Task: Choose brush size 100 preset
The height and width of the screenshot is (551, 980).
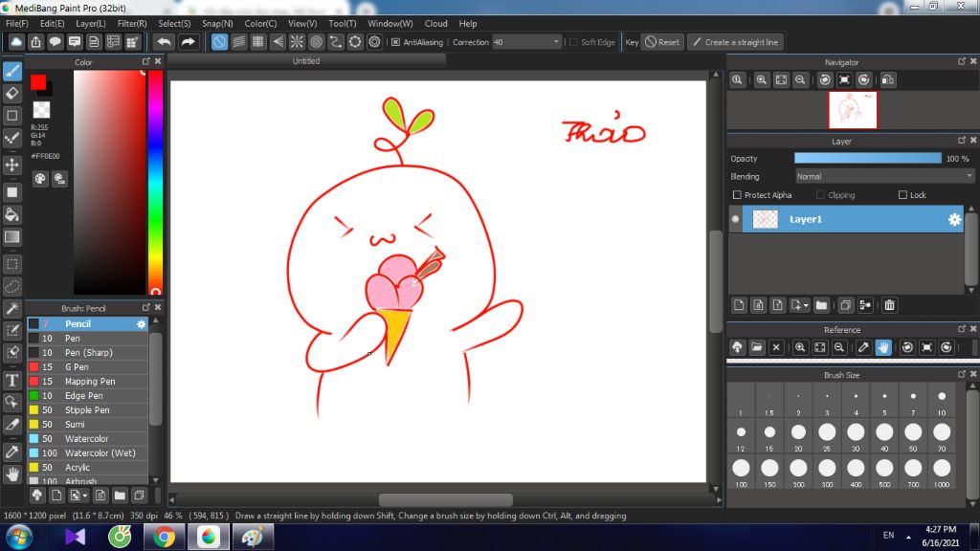Action: [x=741, y=472]
